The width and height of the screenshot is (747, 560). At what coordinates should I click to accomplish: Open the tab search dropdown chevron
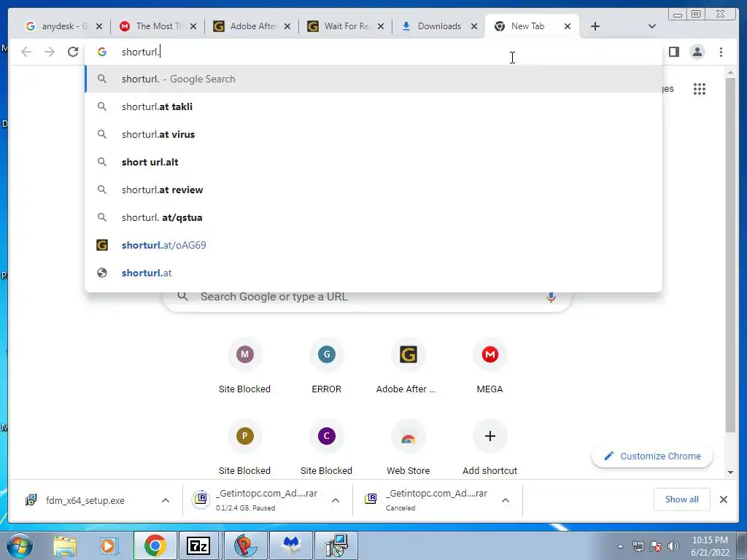652,26
